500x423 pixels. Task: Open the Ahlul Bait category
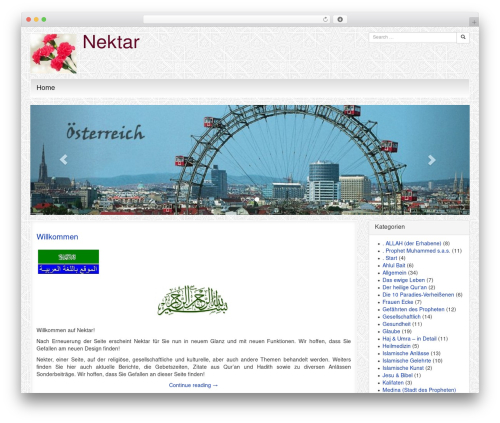point(394,265)
